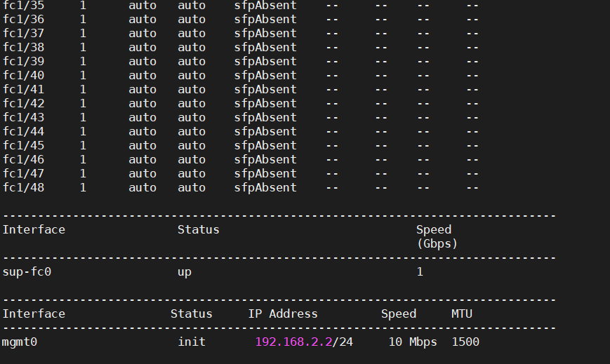Click the sup-fc0 speed value 1

point(420,271)
